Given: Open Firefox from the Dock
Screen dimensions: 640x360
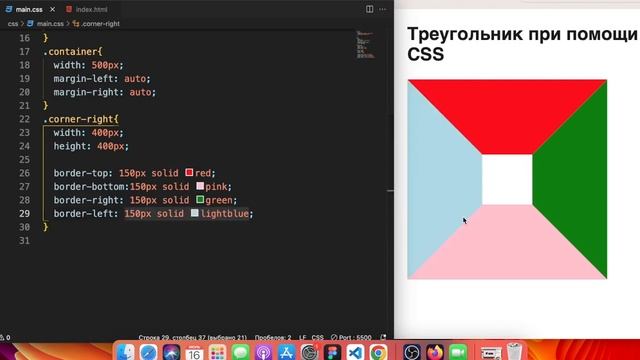Looking at the screenshot, I should pyautogui.click(x=435, y=352).
